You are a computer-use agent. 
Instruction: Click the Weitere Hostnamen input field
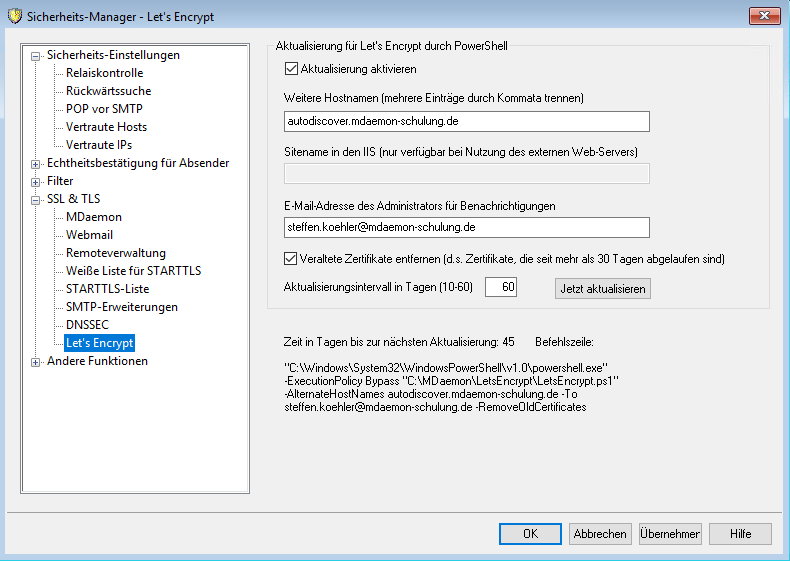click(x=467, y=121)
